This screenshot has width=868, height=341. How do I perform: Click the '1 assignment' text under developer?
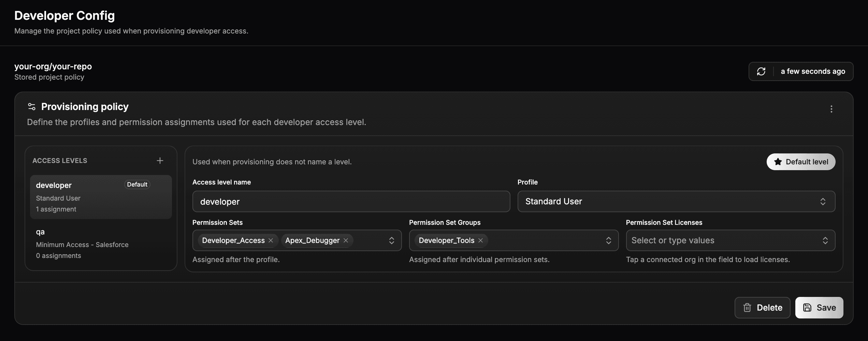pyautogui.click(x=56, y=209)
